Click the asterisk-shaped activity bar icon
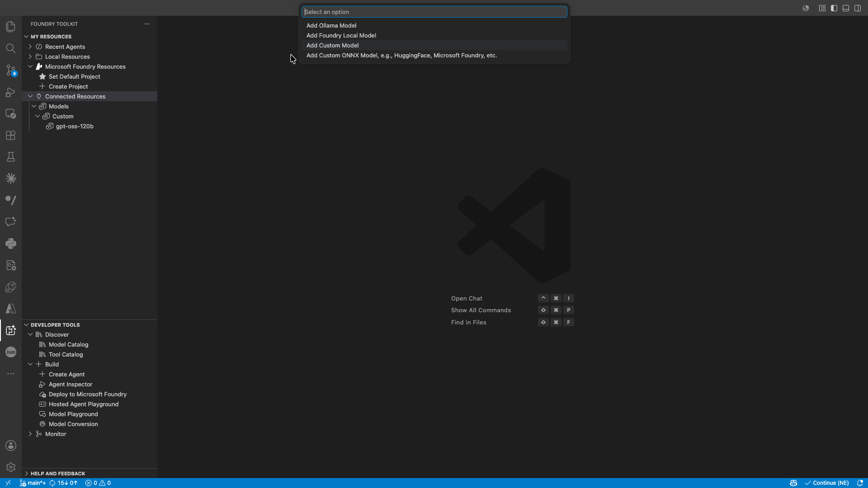This screenshot has width=868, height=488. [11, 178]
